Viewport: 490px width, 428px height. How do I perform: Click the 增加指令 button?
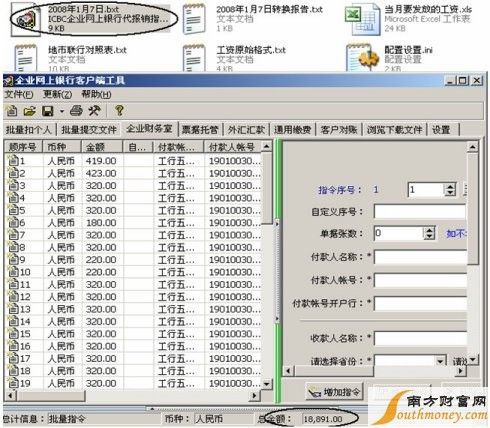click(x=335, y=392)
